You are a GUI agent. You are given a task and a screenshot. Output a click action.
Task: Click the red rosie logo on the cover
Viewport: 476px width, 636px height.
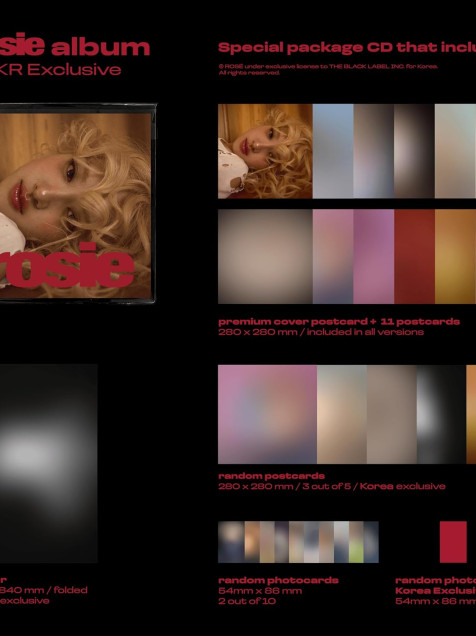(67, 265)
